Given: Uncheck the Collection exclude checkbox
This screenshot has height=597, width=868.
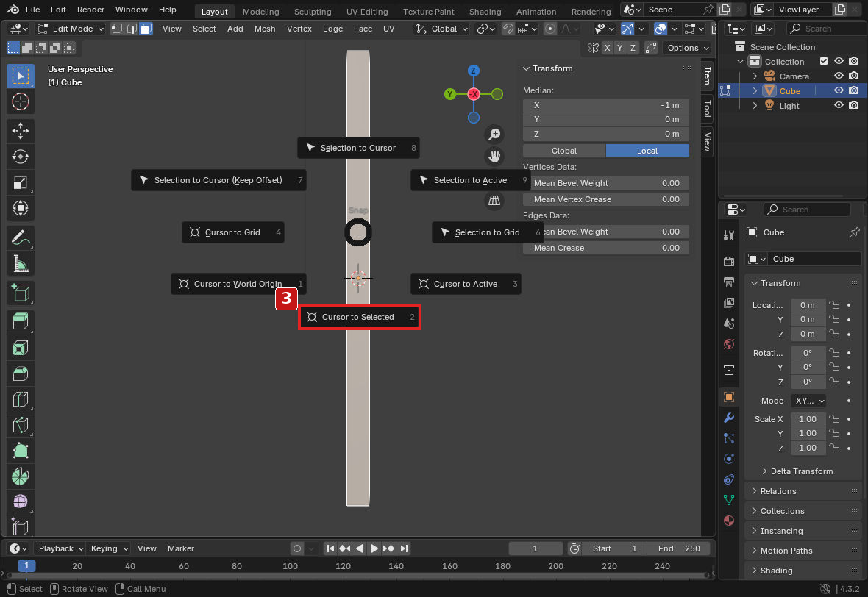Looking at the screenshot, I should 824,62.
